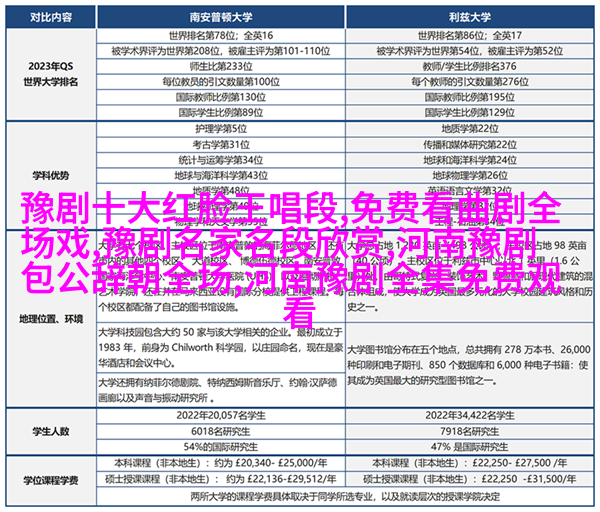
Task: Select the '地质学第22位' cell
Action: tap(470, 129)
